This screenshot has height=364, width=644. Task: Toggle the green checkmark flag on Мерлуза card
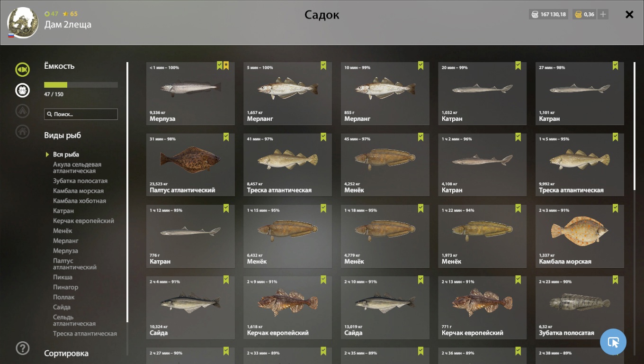pos(220,65)
